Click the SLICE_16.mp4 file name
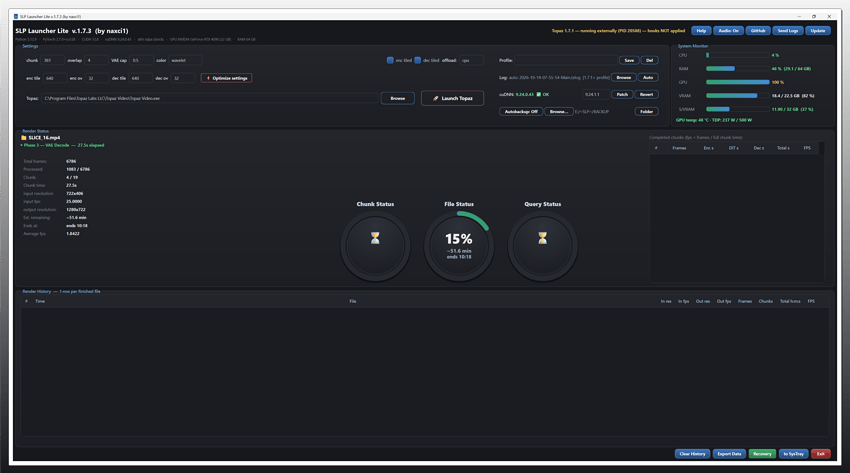Viewport: 850px width, 473px height. 44,138
